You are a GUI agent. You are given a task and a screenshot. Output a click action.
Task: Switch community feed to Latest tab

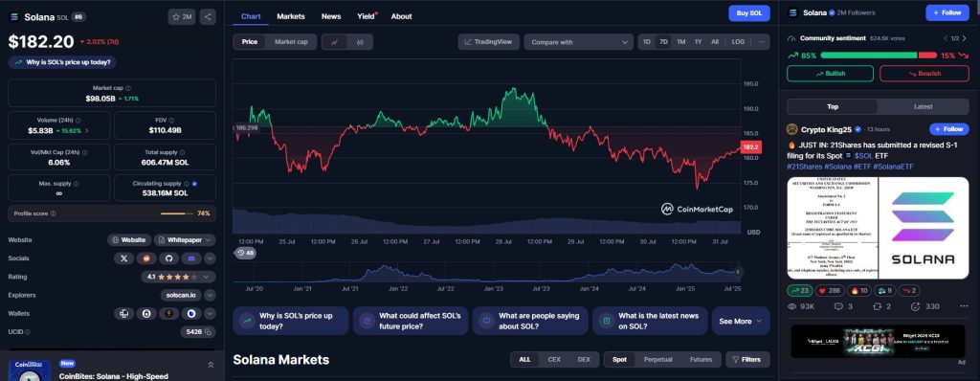(x=924, y=107)
